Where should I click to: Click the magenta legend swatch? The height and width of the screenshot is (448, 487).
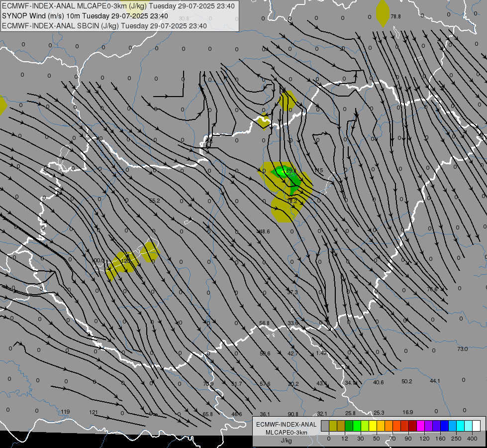pos(420,426)
